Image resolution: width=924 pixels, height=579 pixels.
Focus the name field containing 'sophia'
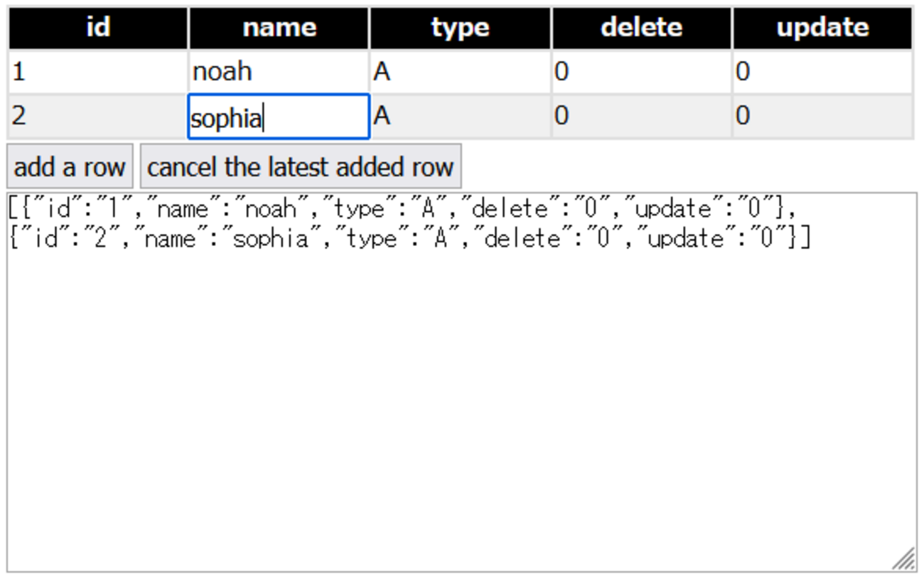tap(279, 117)
